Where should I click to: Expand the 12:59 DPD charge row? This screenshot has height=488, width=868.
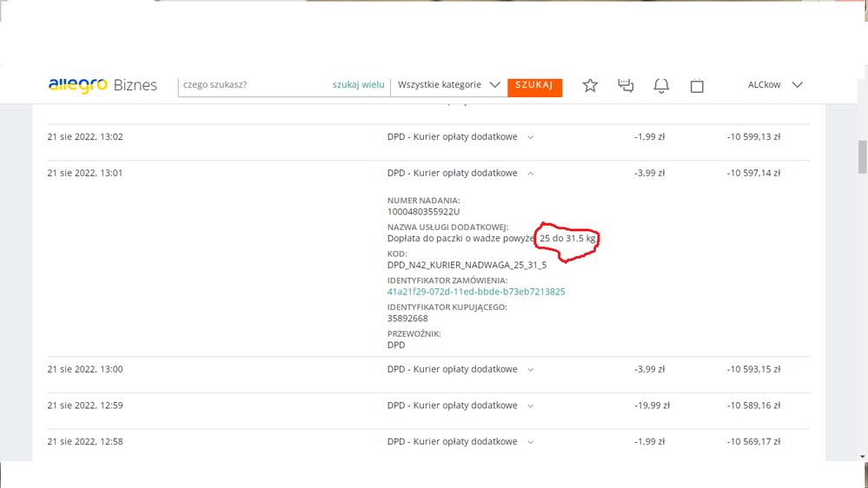(531, 406)
